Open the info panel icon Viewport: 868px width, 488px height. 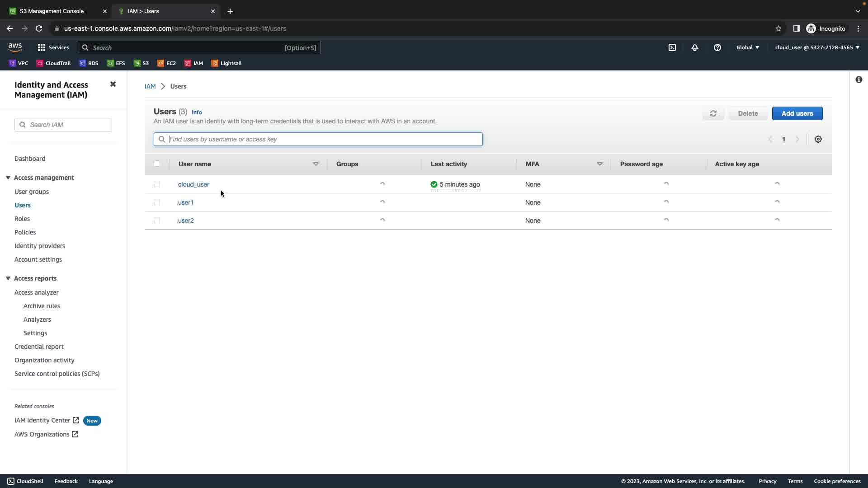[x=859, y=80]
